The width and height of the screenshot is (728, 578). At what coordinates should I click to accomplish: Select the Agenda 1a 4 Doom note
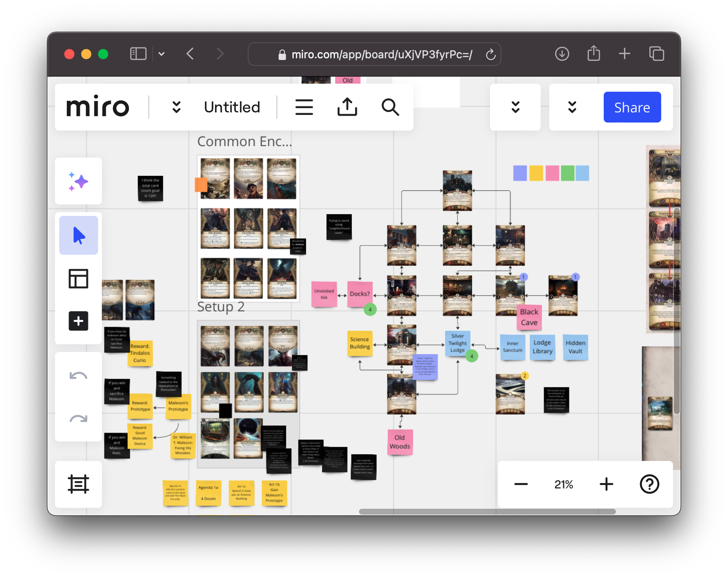point(208,493)
